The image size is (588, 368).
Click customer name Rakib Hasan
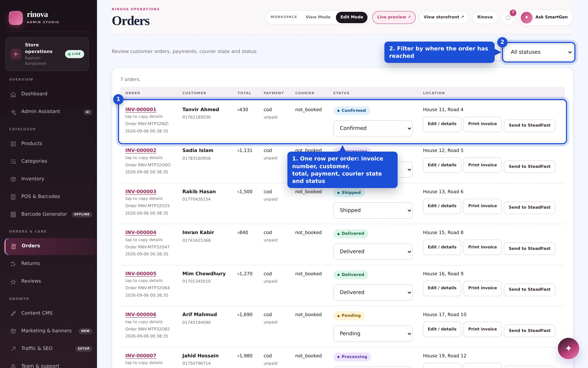tap(199, 192)
